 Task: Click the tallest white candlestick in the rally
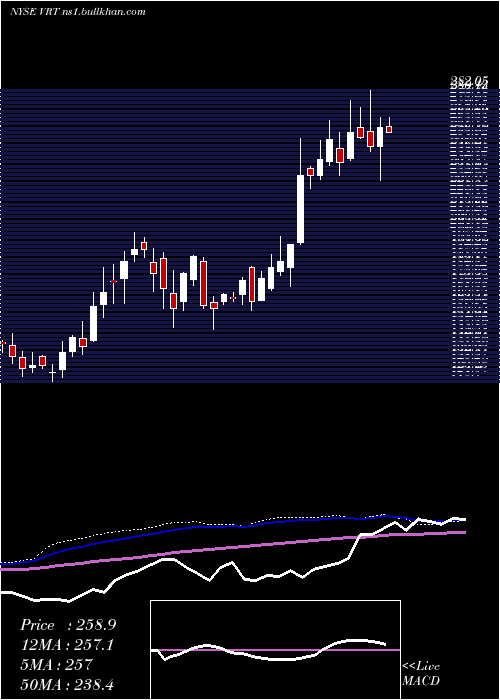[x=300, y=209]
